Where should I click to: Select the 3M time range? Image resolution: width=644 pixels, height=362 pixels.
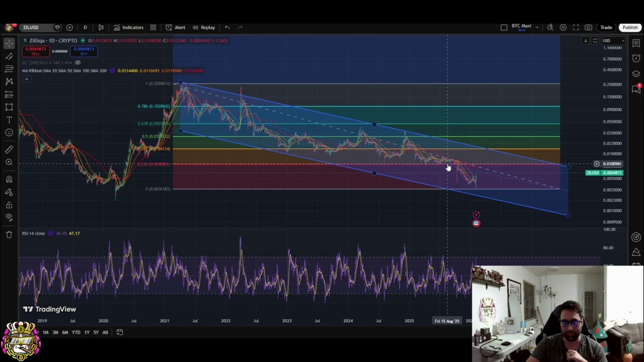(x=55, y=332)
